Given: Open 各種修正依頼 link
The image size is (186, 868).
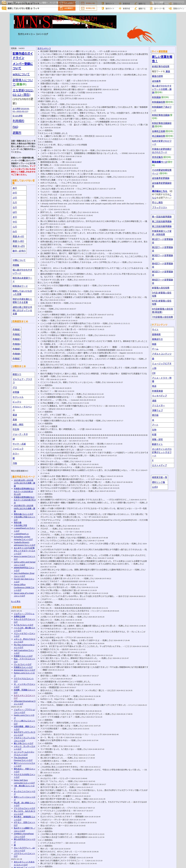Looking at the screenshot, I should pyautogui.click(x=158, y=131).
